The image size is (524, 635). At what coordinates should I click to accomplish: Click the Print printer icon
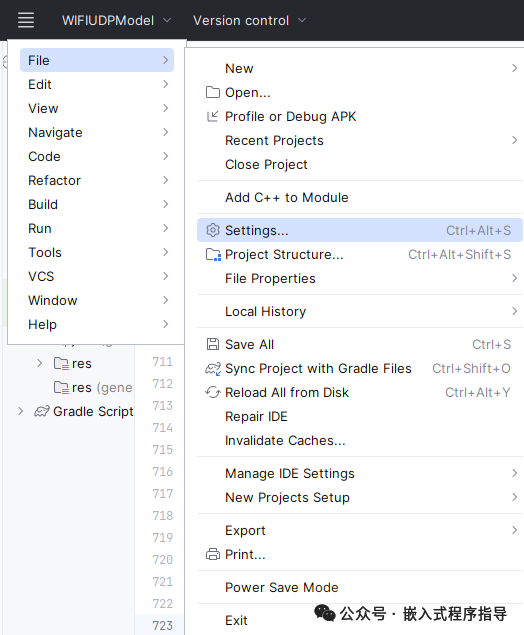click(213, 554)
